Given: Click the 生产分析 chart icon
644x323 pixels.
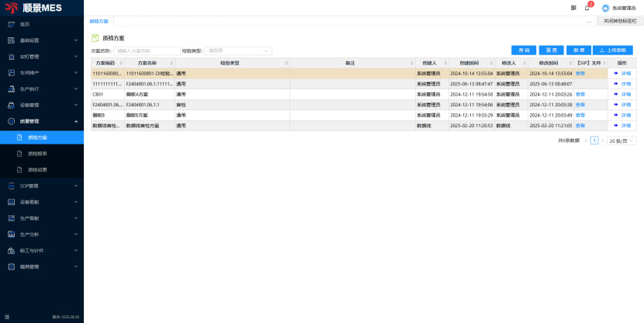Looking at the screenshot, I should 12,234.
